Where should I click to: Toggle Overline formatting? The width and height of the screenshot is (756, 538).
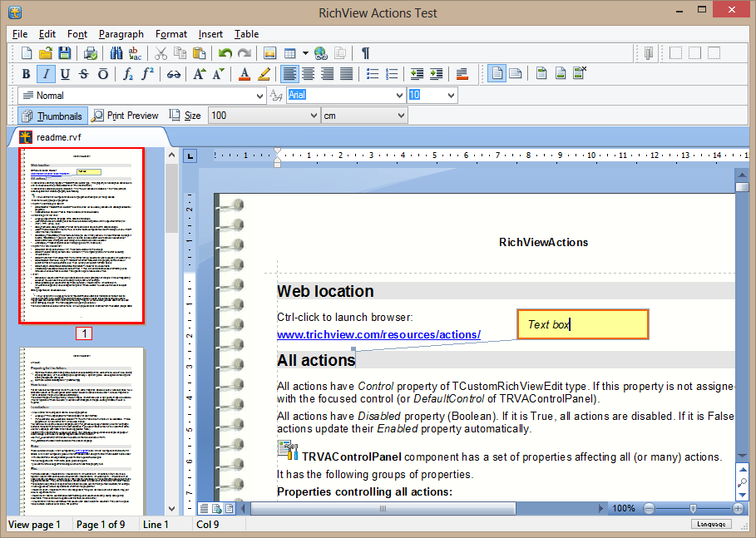pyautogui.click(x=102, y=74)
